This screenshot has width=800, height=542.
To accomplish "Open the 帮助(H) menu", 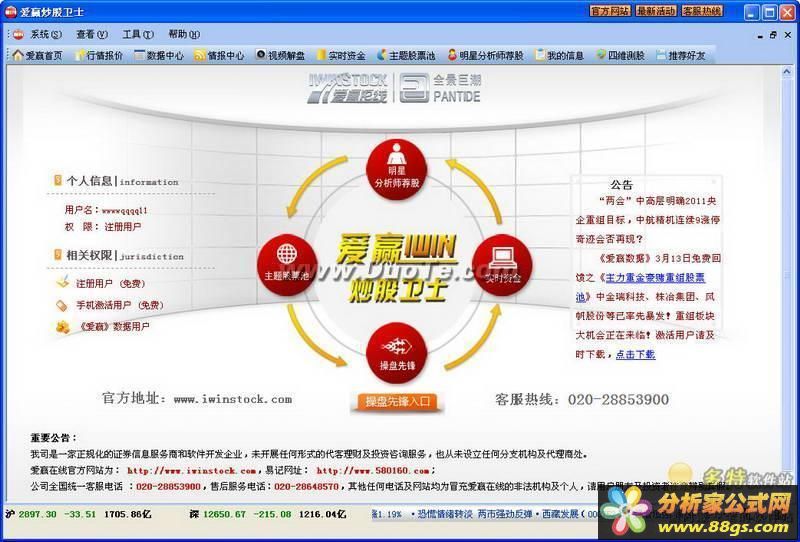I will (x=184, y=34).
